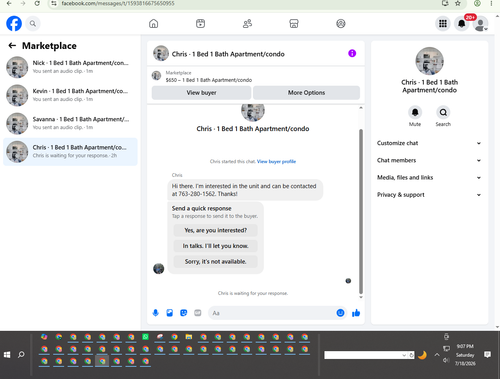Open notifications bell with 20+ badge
The image size is (500, 379).
click(x=462, y=24)
